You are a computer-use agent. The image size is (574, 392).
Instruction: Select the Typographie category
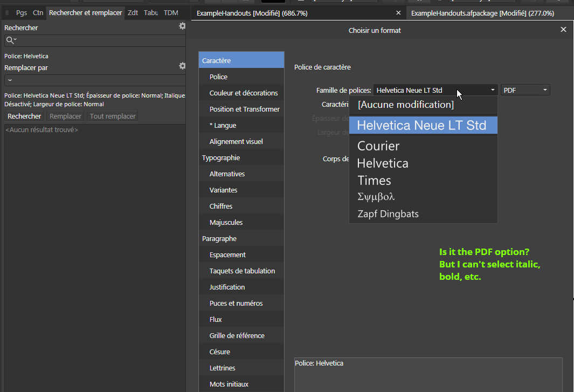(241, 157)
